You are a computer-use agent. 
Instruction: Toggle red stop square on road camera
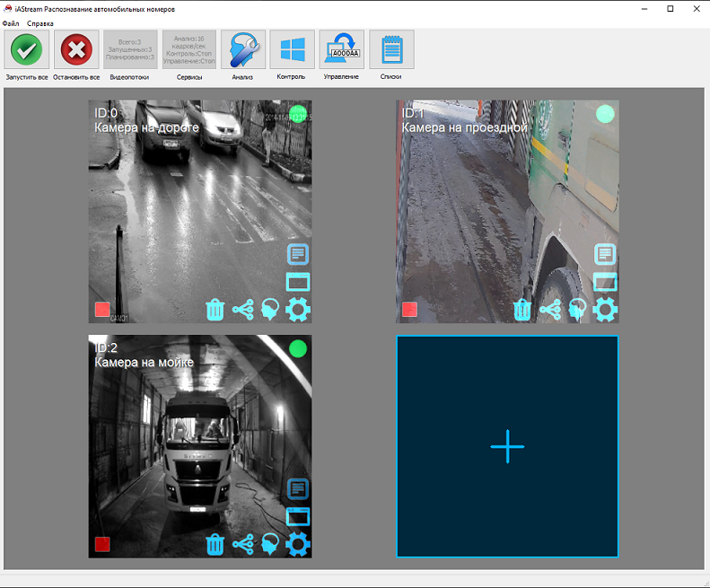[x=102, y=310]
